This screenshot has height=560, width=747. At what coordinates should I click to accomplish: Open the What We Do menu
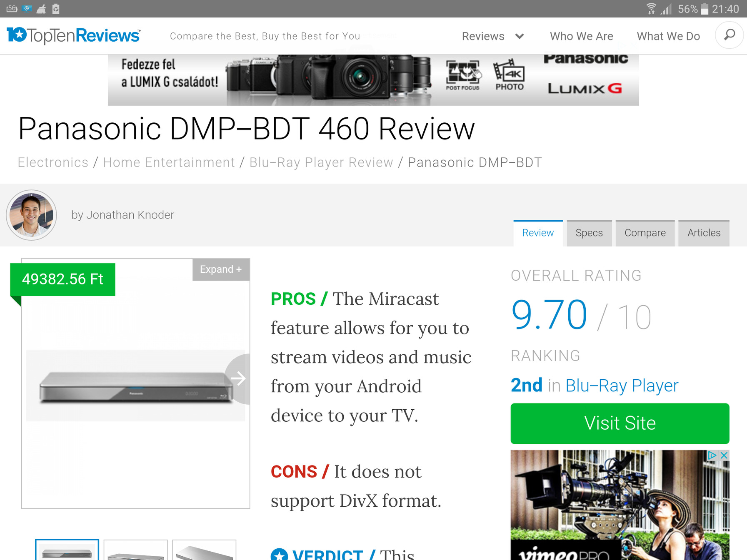(668, 36)
